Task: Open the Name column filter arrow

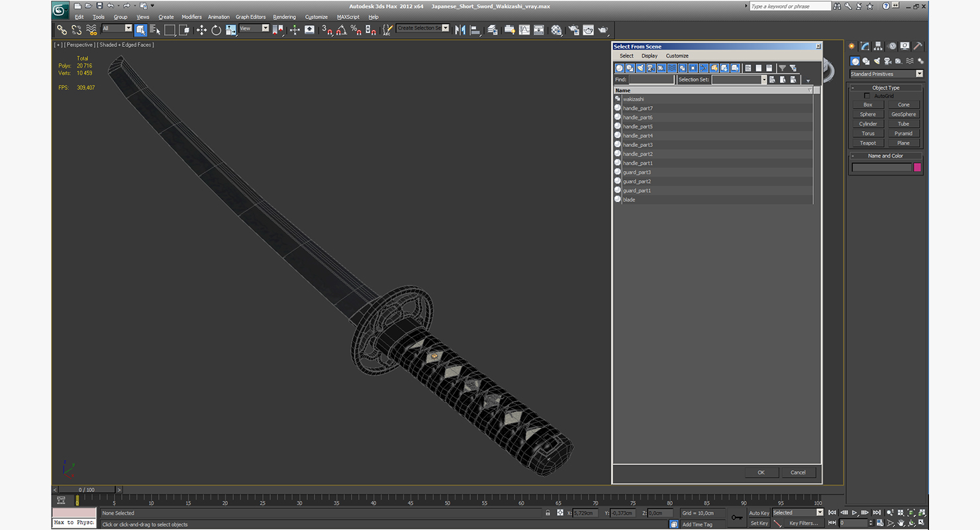Action: point(809,90)
